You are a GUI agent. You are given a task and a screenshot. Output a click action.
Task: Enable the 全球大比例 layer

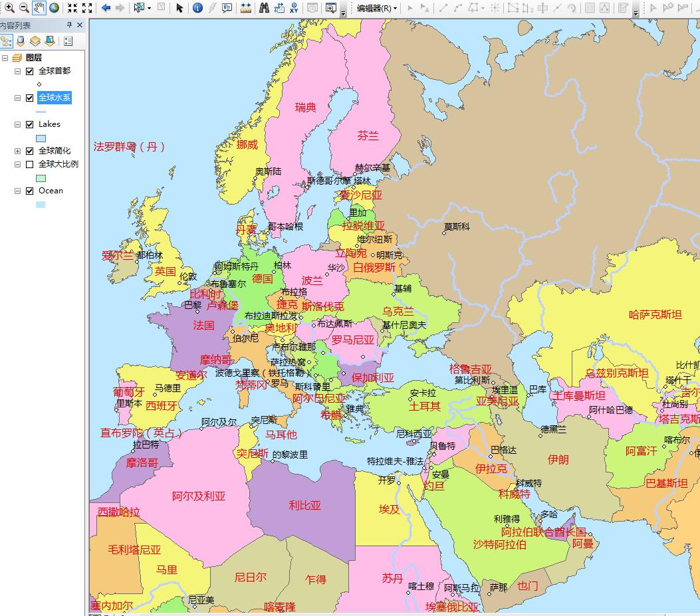pyautogui.click(x=29, y=163)
